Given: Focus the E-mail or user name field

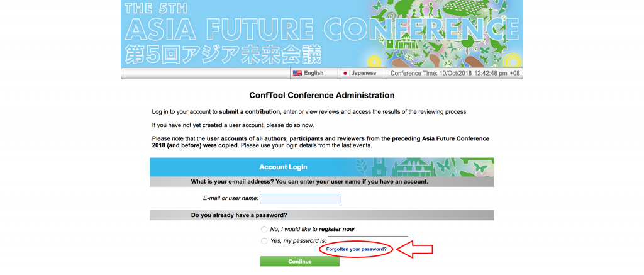Looking at the screenshot, I should tap(300, 198).
